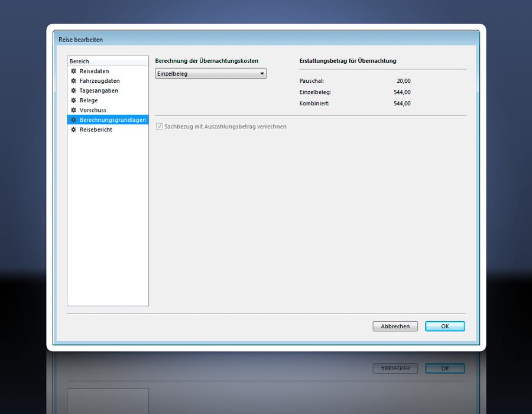532x414 pixels.
Task: Click the Pauschal value 20,00
Action: [x=403, y=81]
